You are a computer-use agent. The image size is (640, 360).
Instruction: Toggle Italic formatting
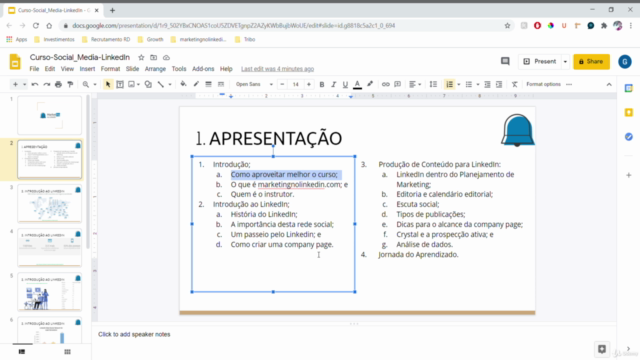tap(333, 84)
